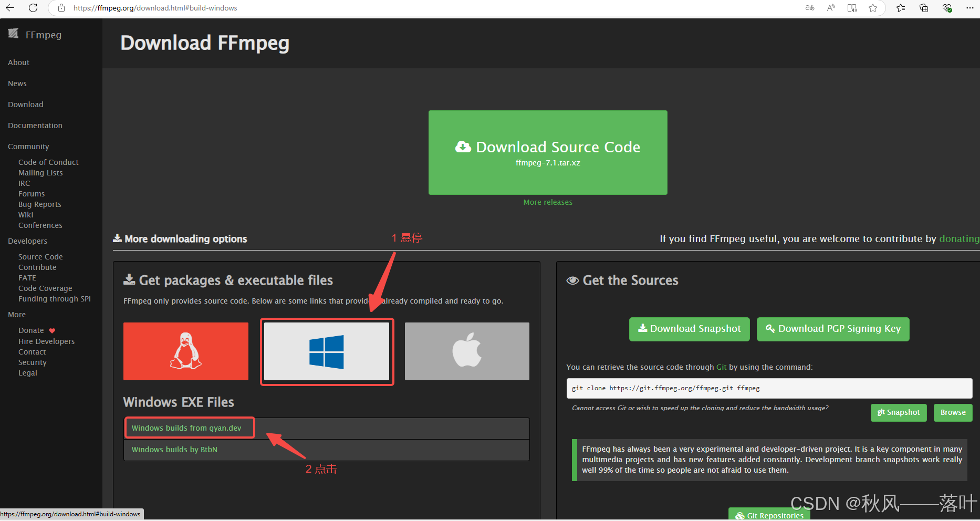The image size is (980, 521).
Task: Click the Download Snapshot button
Action: (690, 329)
